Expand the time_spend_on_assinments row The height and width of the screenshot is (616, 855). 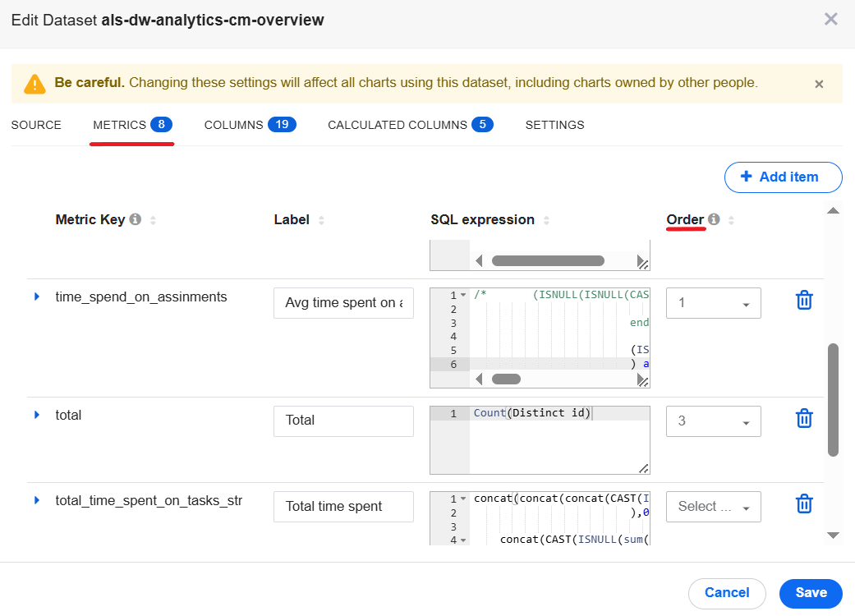[36, 297]
